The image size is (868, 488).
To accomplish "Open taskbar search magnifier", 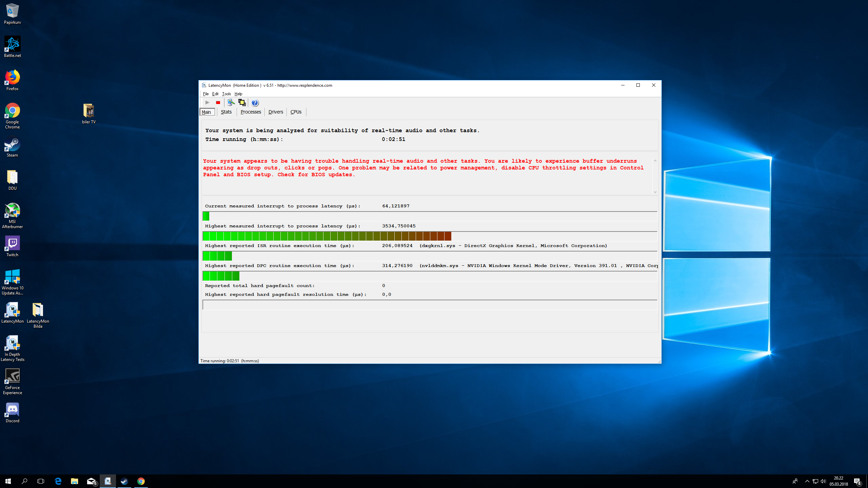I will click(x=24, y=481).
